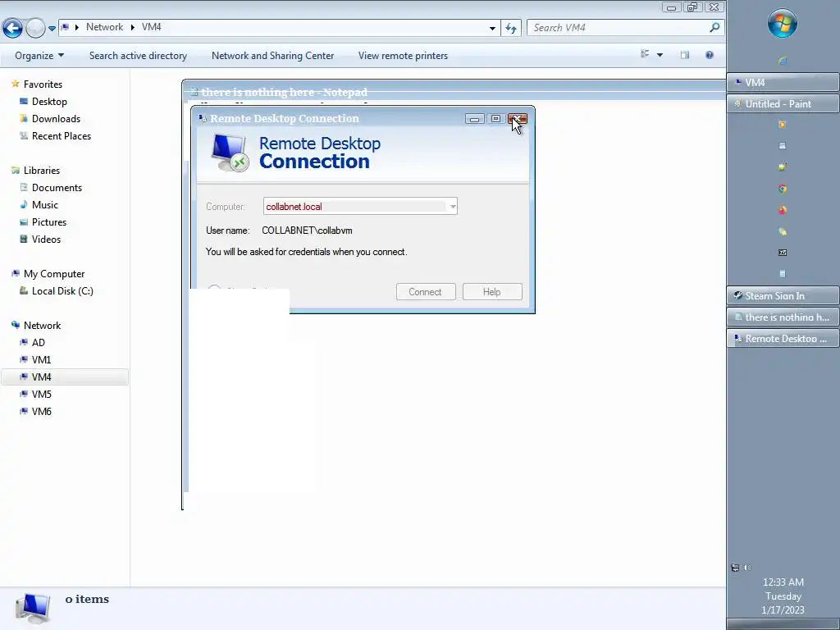This screenshot has width=840, height=630.
Task: Select View remote printers
Action: coord(403,56)
